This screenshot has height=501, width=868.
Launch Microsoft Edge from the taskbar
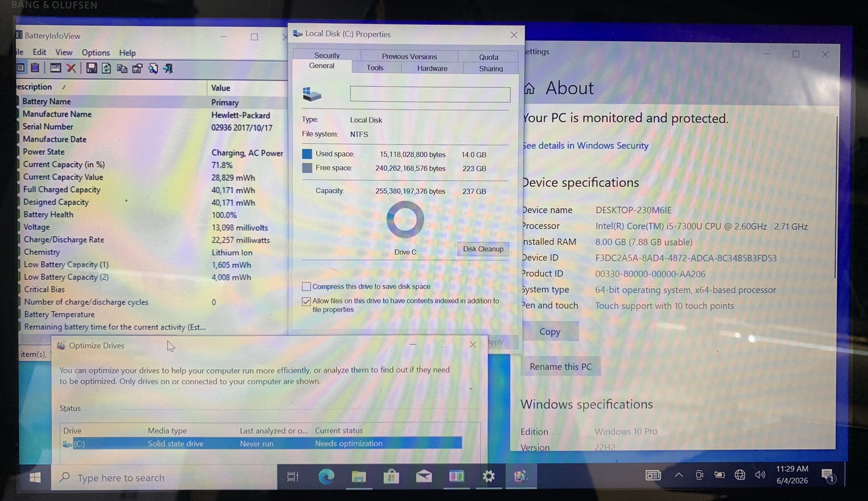(x=326, y=477)
